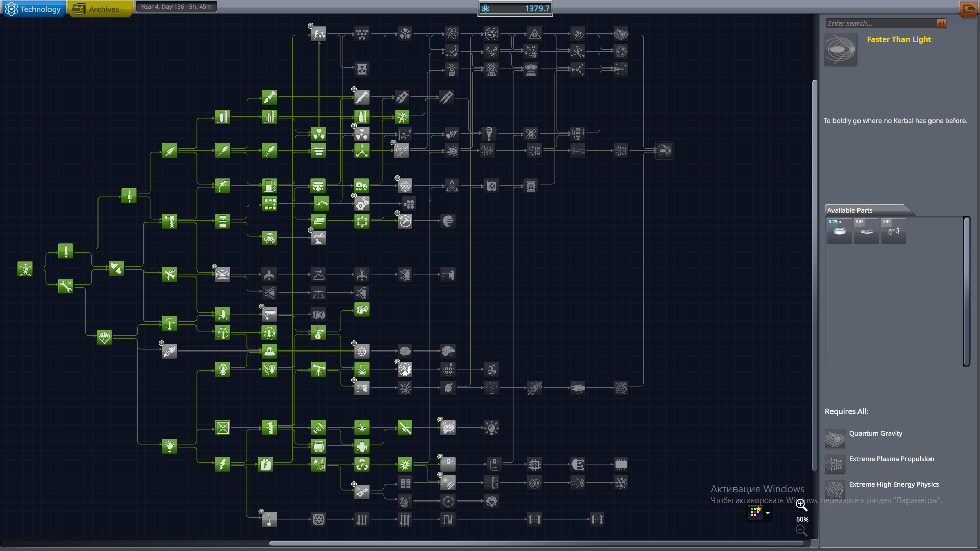The width and height of the screenshot is (980, 551).
Task: Select the green tanker truck node
Action: pos(361,185)
